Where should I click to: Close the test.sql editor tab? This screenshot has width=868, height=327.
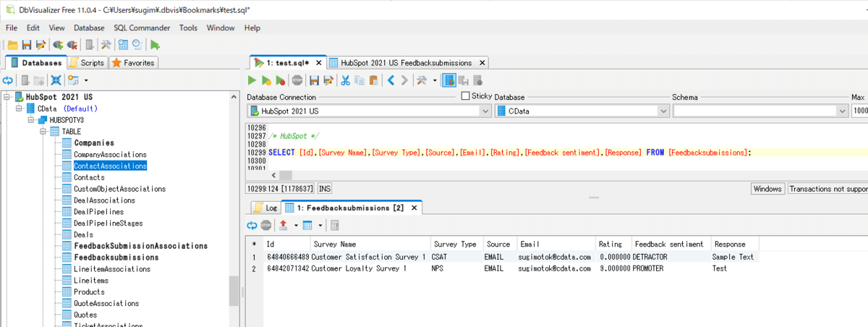(x=320, y=63)
